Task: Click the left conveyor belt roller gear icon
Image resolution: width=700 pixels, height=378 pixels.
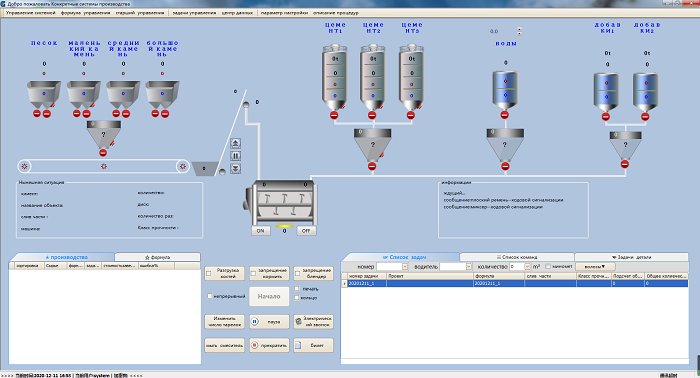Action: pyautogui.click(x=25, y=166)
